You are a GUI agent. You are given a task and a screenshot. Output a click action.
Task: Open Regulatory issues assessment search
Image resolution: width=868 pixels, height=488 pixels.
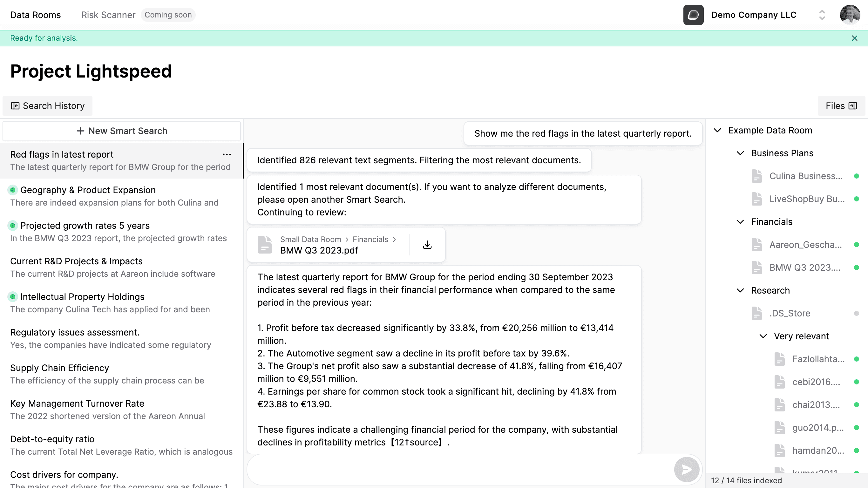click(x=122, y=339)
